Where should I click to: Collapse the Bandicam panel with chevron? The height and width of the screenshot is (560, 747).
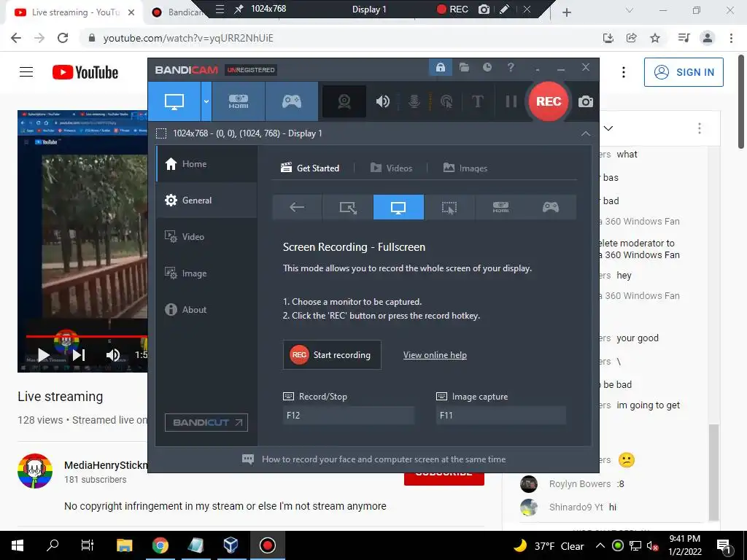point(586,134)
